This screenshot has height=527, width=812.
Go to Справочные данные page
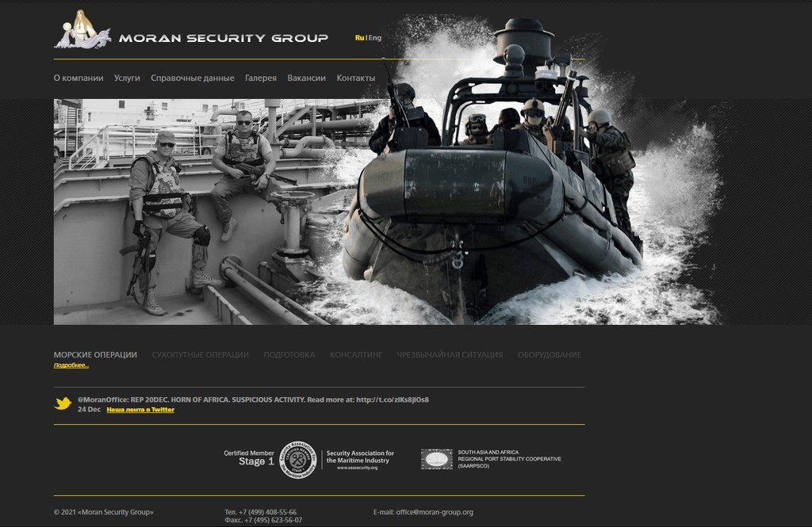(x=193, y=78)
